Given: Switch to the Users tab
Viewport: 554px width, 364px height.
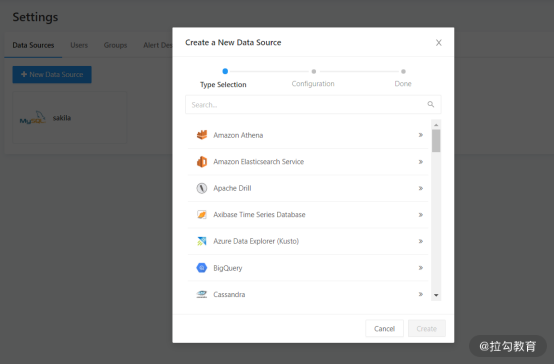Looking at the screenshot, I should [79, 45].
